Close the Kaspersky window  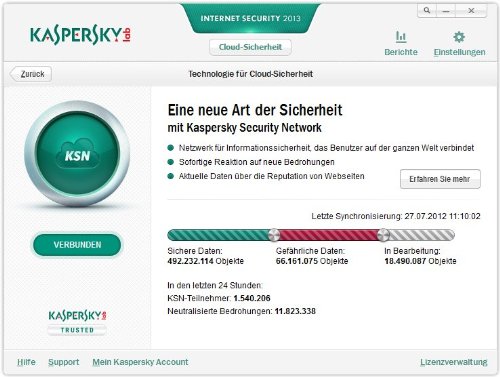pos(471,11)
